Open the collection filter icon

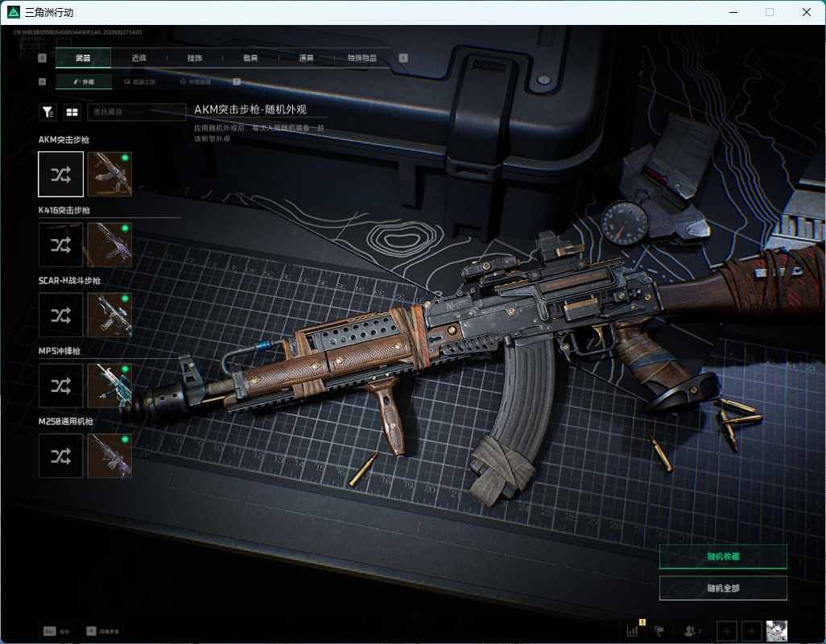(x=48, y=112)
